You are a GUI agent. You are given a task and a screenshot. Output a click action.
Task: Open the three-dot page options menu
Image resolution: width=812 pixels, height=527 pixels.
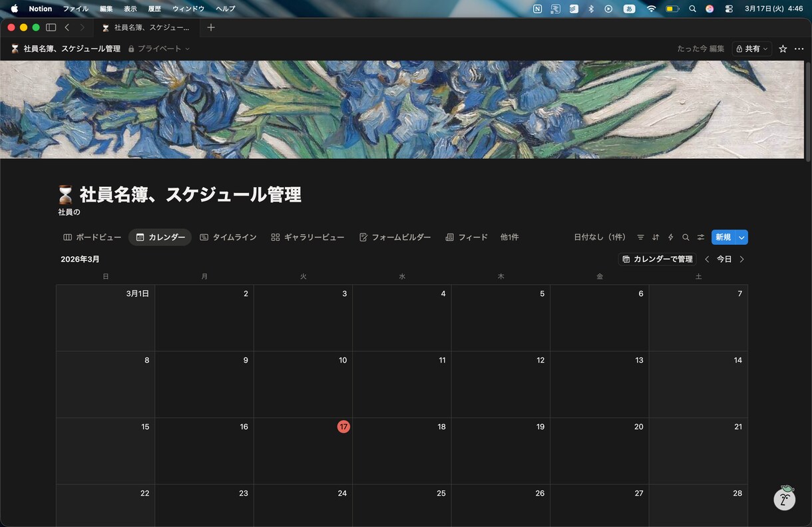point(799,49)
